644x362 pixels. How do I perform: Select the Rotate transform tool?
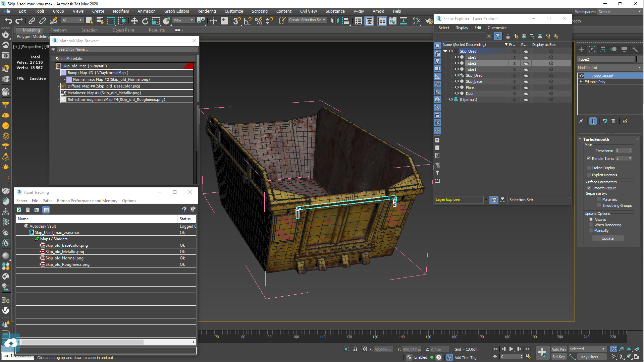pos(145,21)
